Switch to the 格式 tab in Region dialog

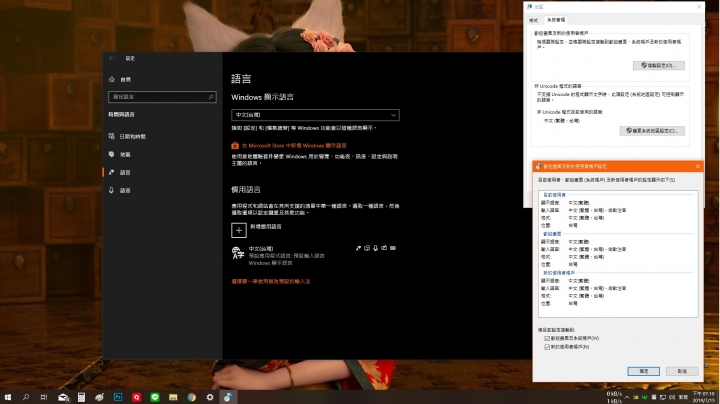pos(533,20)
